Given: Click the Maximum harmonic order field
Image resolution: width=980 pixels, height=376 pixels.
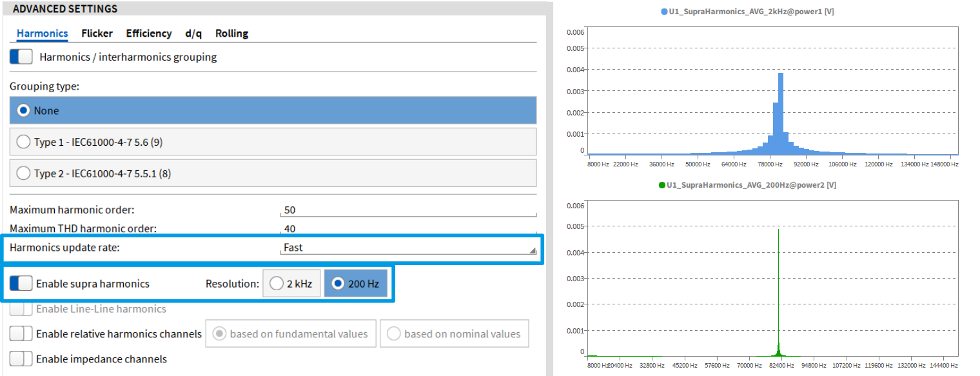Looking at the screenshot, I should point(408,210).
